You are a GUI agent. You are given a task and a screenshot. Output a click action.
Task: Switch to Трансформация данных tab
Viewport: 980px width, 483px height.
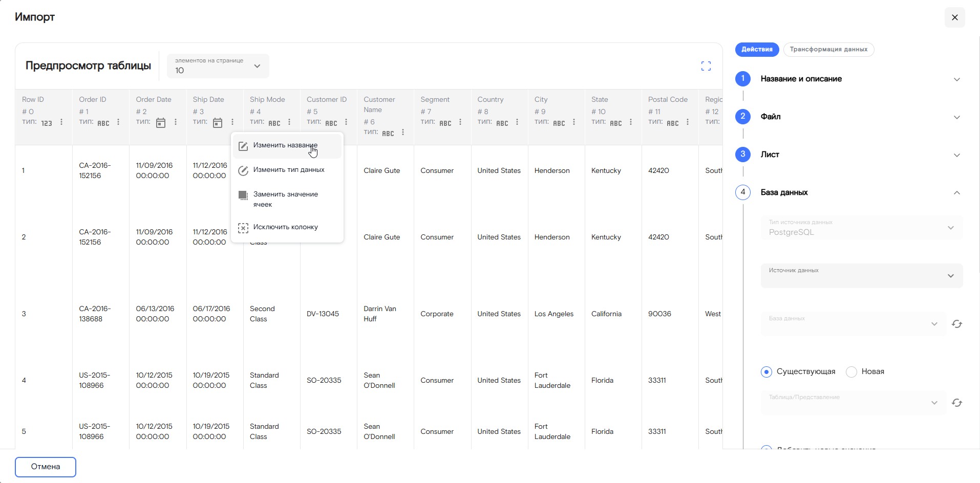pyautogui.click(x=828, y=50)
